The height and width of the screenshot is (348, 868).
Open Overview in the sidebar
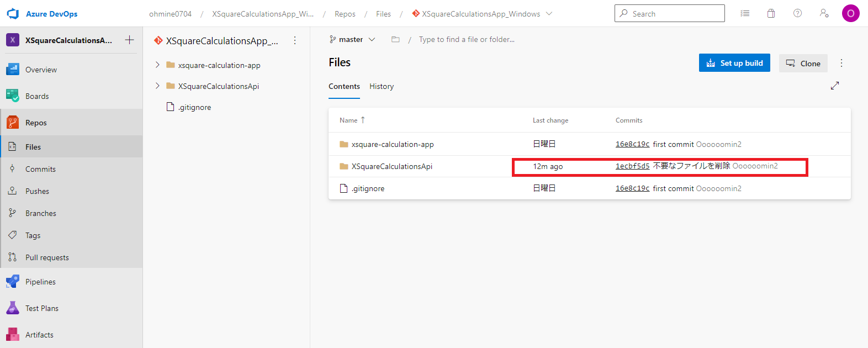pos(71,70)
